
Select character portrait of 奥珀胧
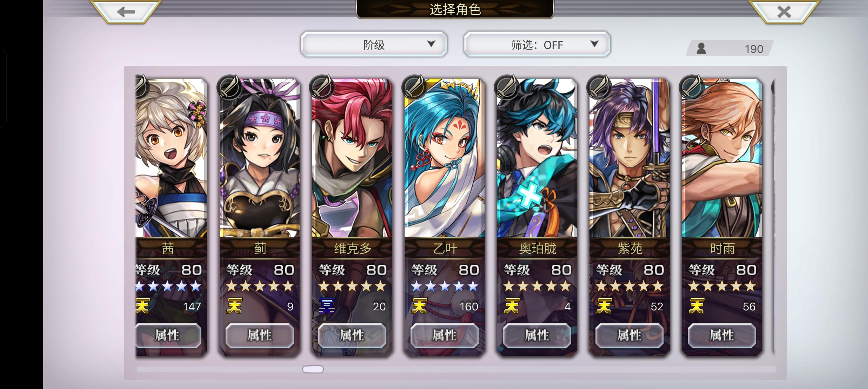(x=537, y=158)
